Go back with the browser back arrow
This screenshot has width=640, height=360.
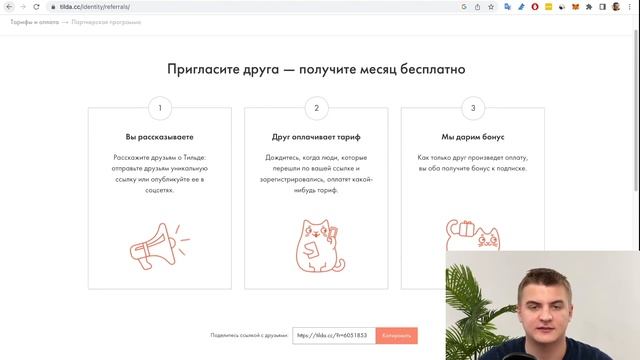click(9, 7)
